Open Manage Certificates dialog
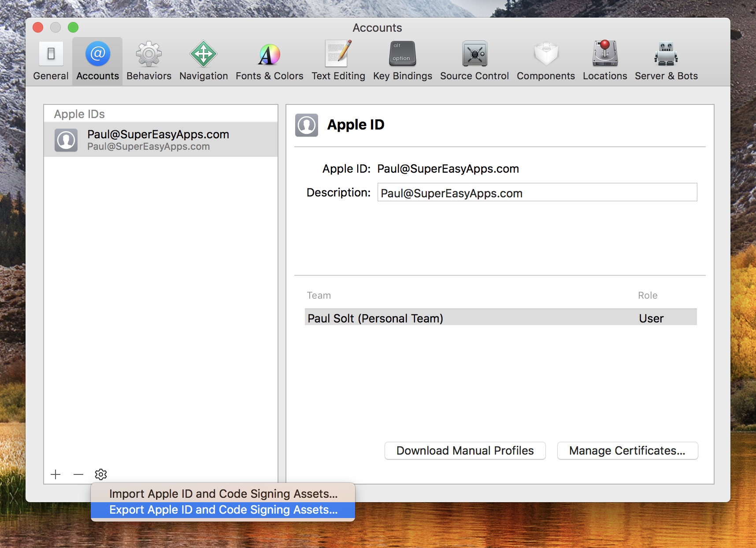Image resolution: width=756 pixels, height=548 pixels. pos(627,451)
